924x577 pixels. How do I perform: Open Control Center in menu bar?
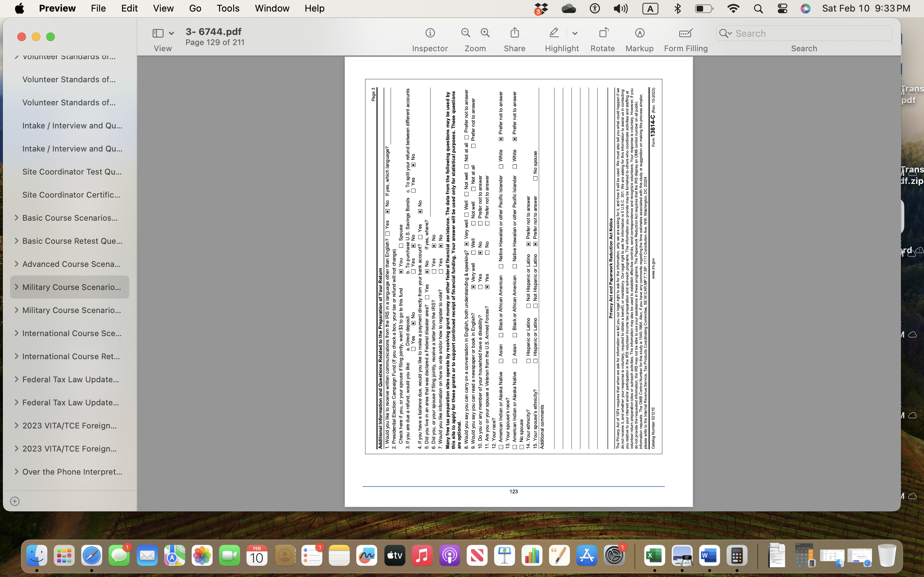pyautogui.click(x=782, y=8)
